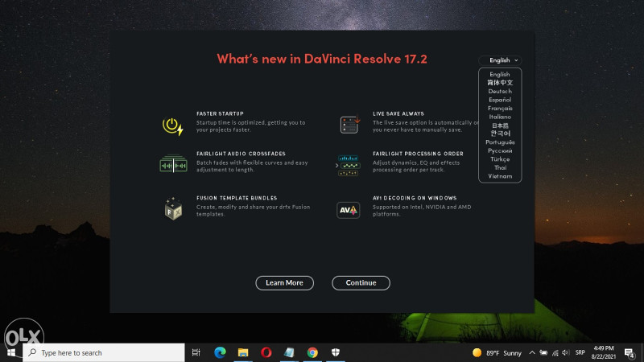Launch Google Chrome from the taskbar
The width and height of the screenshot is (644, 362).
(x=312, y=352)
